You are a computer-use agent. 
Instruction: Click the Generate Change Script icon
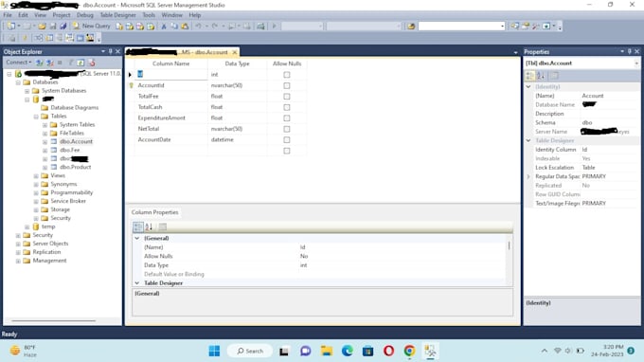pos(11,38)
